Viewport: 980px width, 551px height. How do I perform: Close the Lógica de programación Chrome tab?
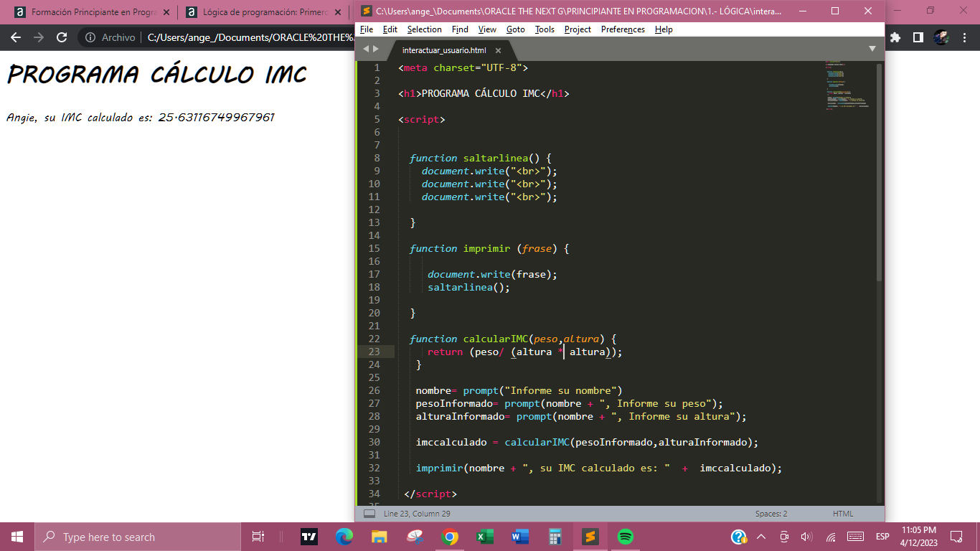337,12
